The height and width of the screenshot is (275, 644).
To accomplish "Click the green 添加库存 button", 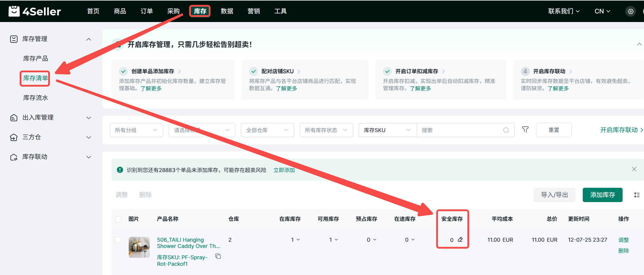I will pyautogui.click(x=602, y=195).
